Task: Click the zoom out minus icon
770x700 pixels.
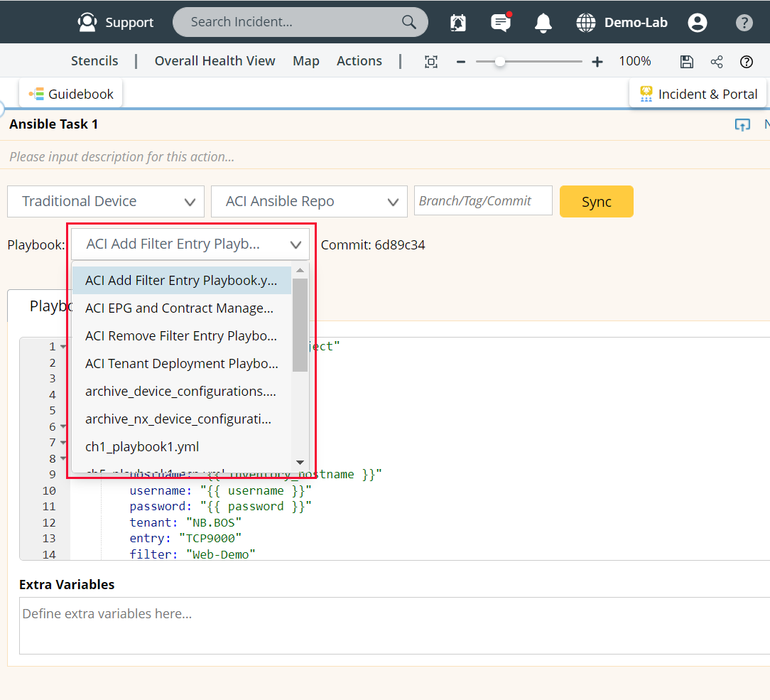Action: pyautogui.click(x=461, y=62)
